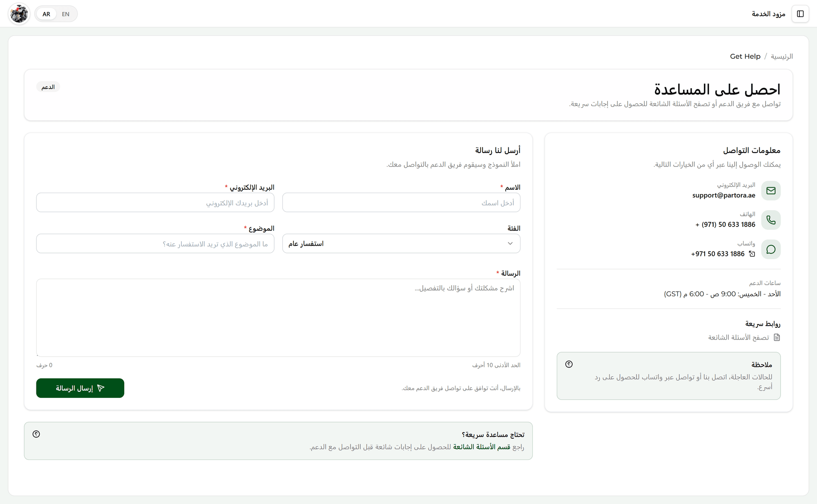Expand category list via the chevron arrow
Image resolution: width=817 pixels, height=504 pixels.
click(x=510, y=244)
